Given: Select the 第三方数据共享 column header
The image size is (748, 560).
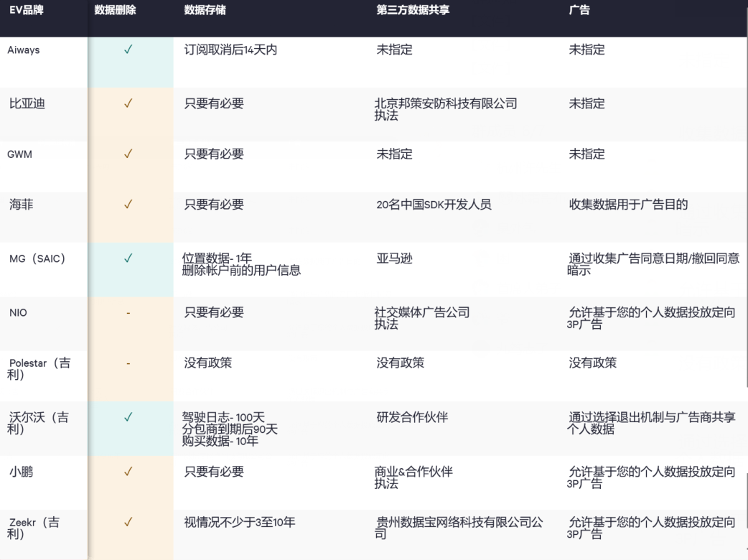Looking at the screenshot, I should coord(413,11).
